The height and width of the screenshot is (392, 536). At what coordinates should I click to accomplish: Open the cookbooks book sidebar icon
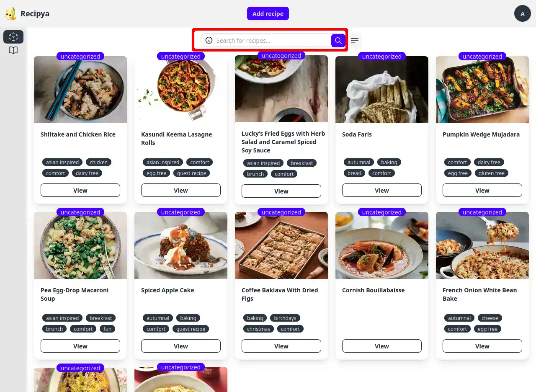[x=13, y=51]
